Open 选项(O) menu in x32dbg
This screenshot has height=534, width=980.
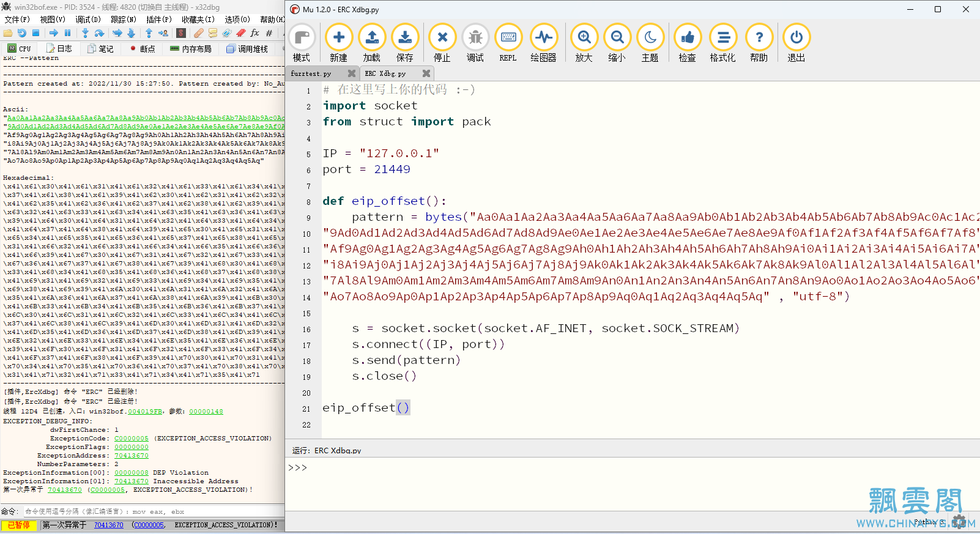(237, 20)
